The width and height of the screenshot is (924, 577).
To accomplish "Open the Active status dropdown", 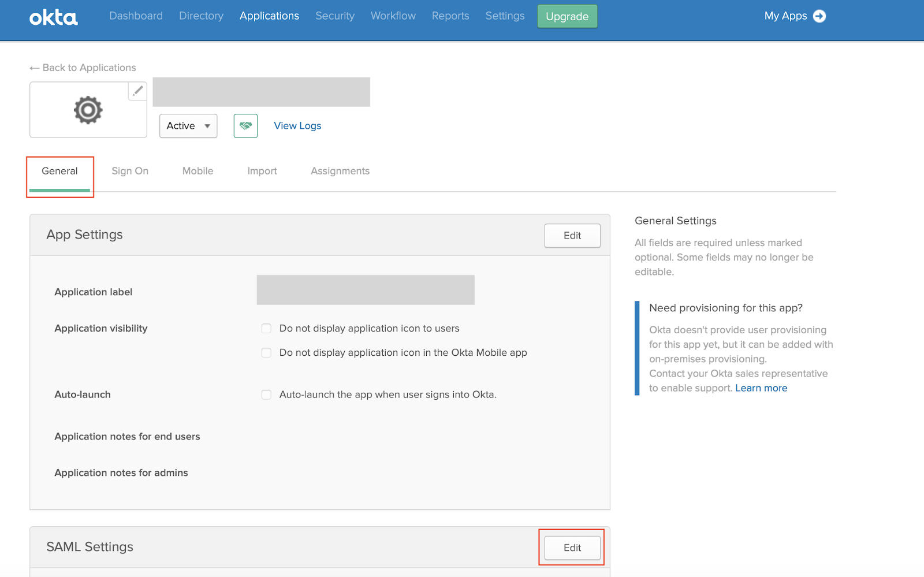I will [x=188, y=125].
